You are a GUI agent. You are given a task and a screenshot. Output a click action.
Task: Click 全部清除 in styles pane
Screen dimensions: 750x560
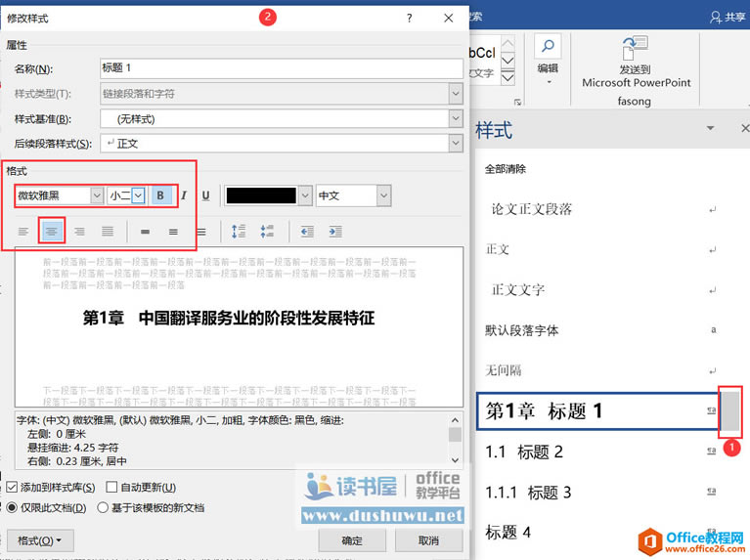pyautogui.click(x=506, y=169)
